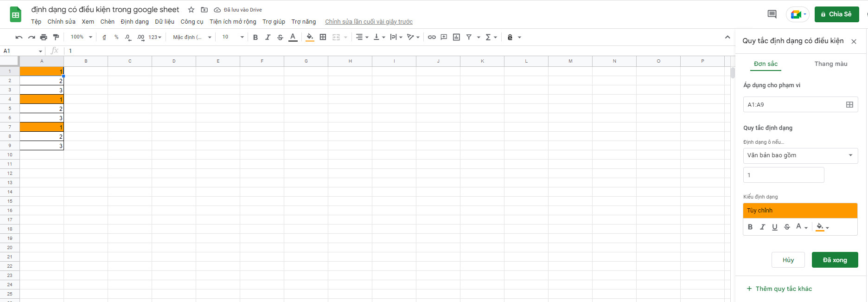Open vertical align dropdown
868x302 pixels.
[379, 37]
